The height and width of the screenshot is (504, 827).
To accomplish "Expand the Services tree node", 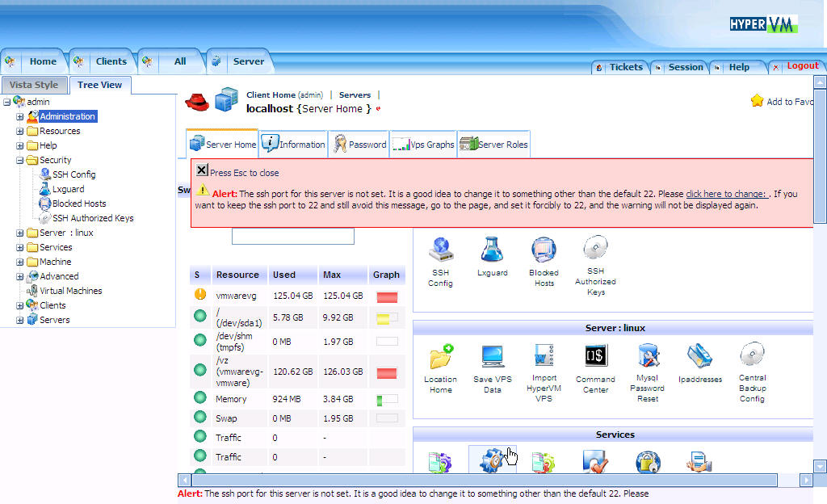I will point(20,247).
